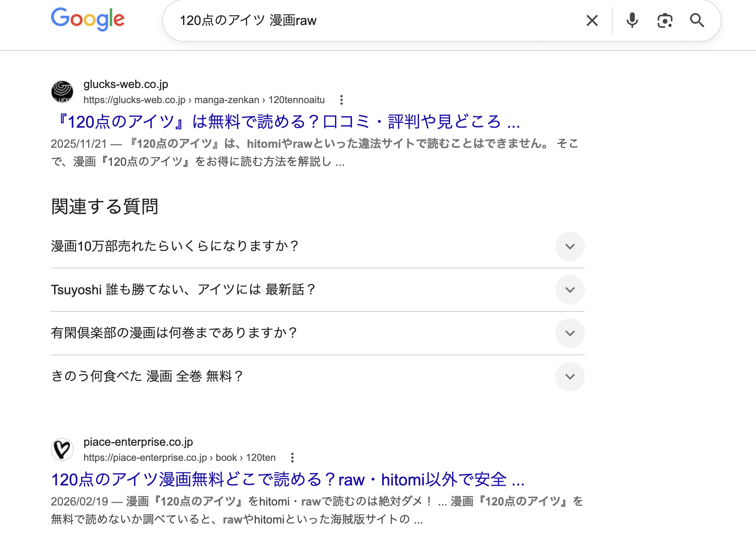The height and width of the screenshot is (537, 756).
Task: Click the piace-enterprise.co.jp site name
Action: coord(138,442)
